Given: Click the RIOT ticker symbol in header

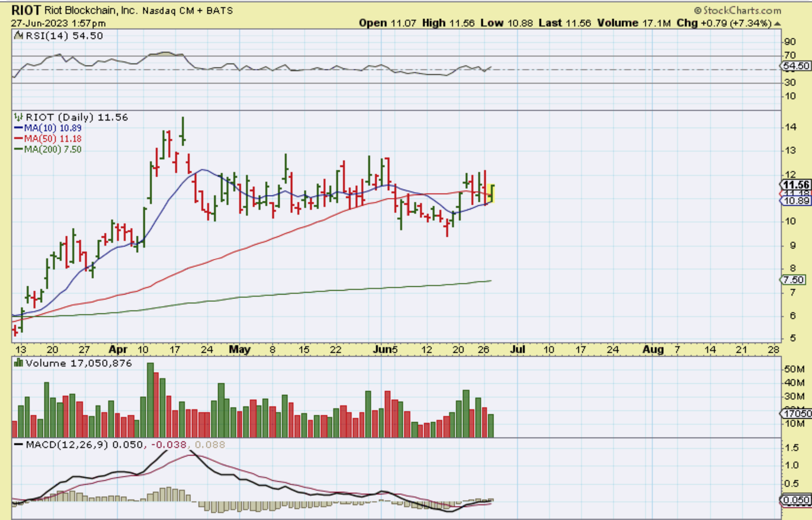Looking at the screenshot, I should (26, 10).
